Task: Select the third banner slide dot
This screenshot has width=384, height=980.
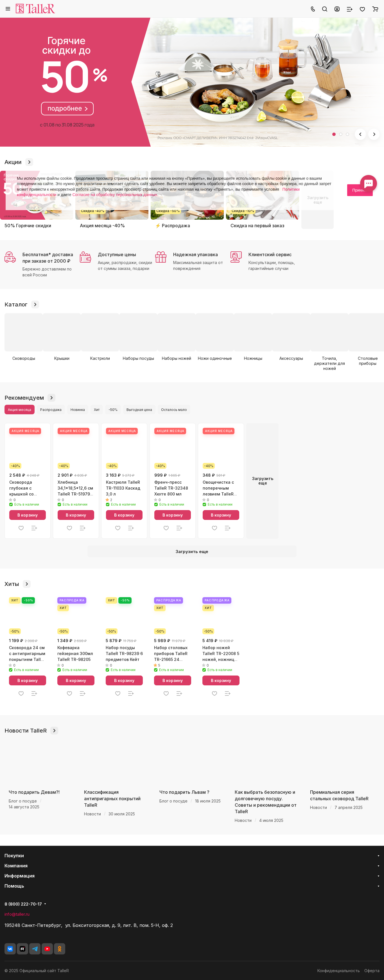Action: click(347, 134)
